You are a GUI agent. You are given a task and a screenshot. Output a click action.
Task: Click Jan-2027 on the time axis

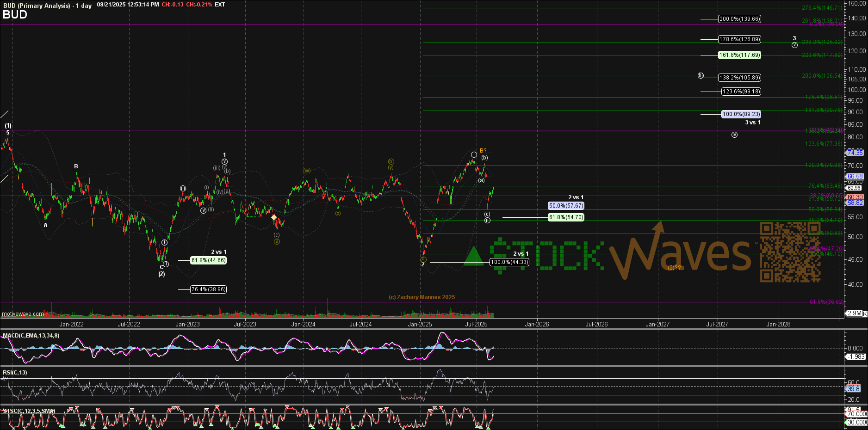657,324
